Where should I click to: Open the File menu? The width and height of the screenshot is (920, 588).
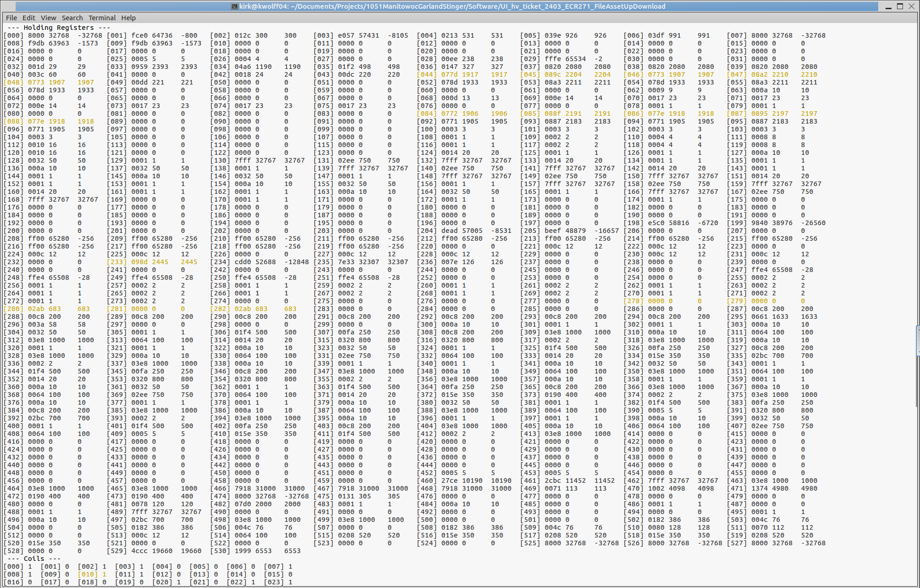point(11,18)
